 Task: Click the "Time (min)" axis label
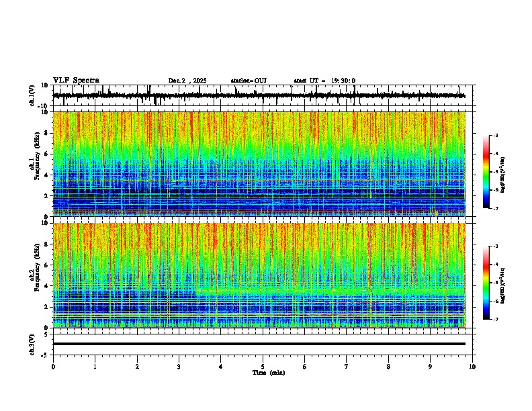269,373
